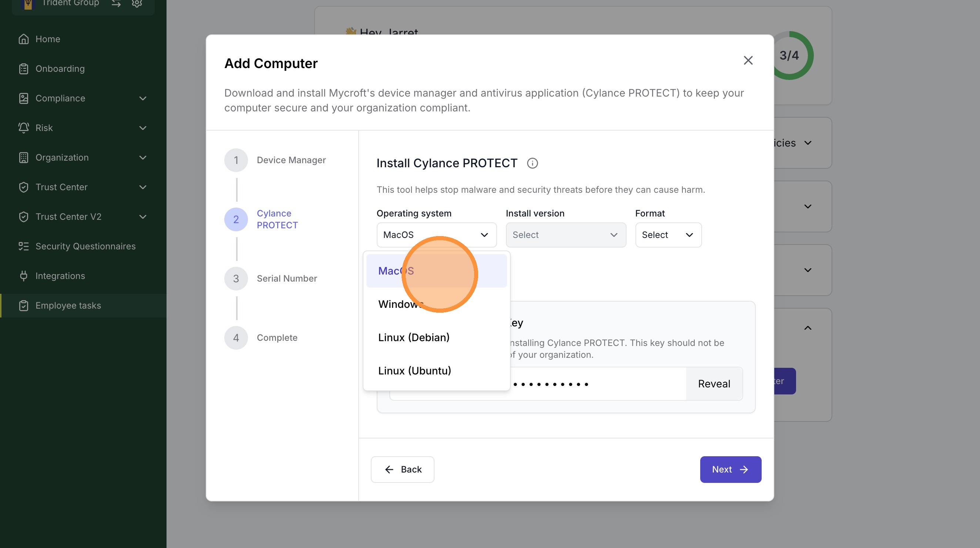The image size is (980, 548).
Task: Open the settings gear near Trident Group
Action: pos(137,3)
